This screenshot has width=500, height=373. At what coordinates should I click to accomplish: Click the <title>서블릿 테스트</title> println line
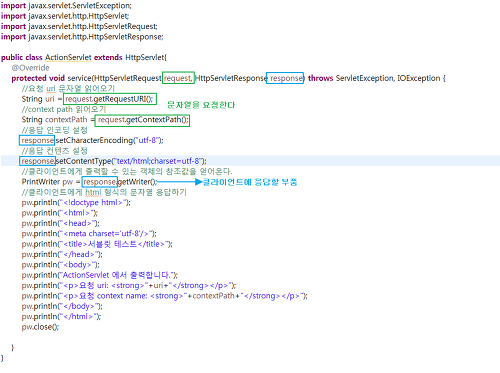pyautogui.click(x=97, y=244)
